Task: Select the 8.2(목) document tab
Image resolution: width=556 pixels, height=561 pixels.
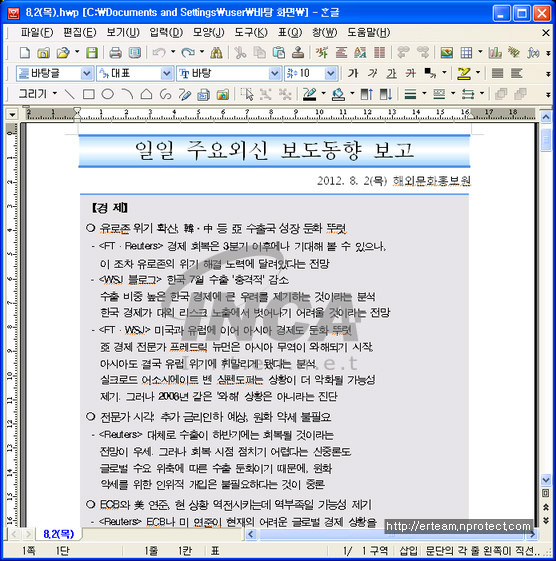Action: [x=59, y=534]
